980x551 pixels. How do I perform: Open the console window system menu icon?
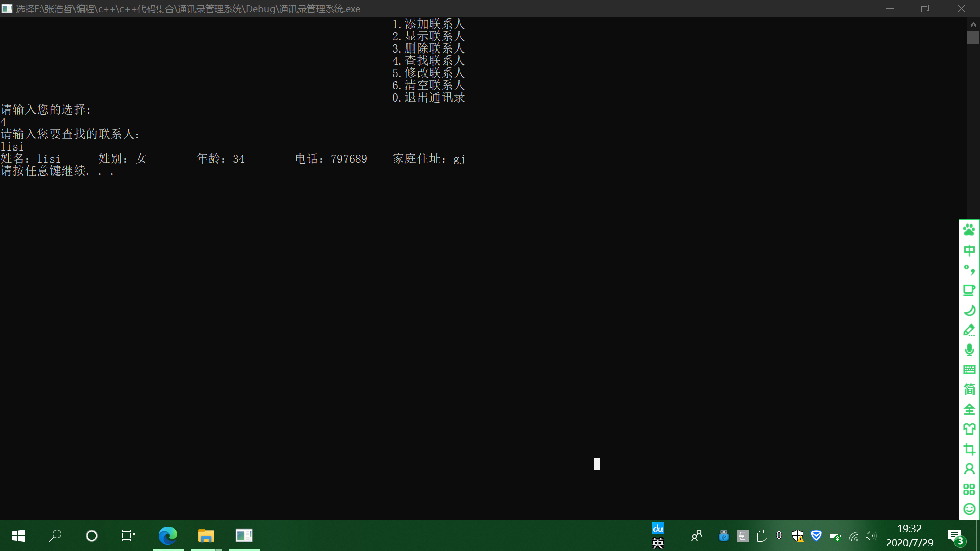pyautogui.click(x=7, y=9)
